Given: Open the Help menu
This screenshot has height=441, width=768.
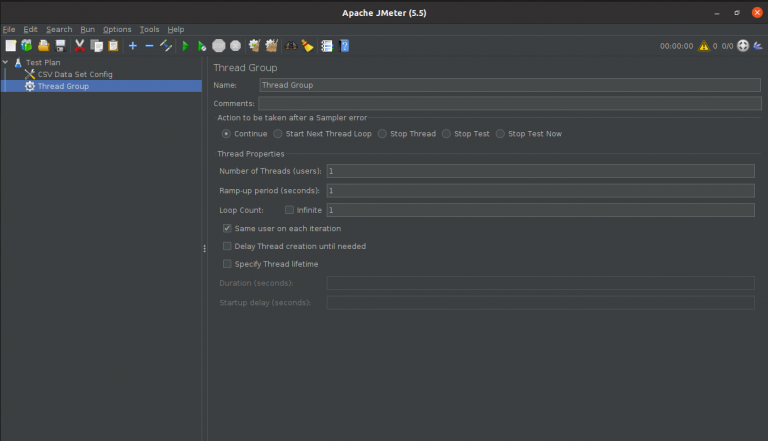Looking at the screenshot, I should tap(176, 29).
